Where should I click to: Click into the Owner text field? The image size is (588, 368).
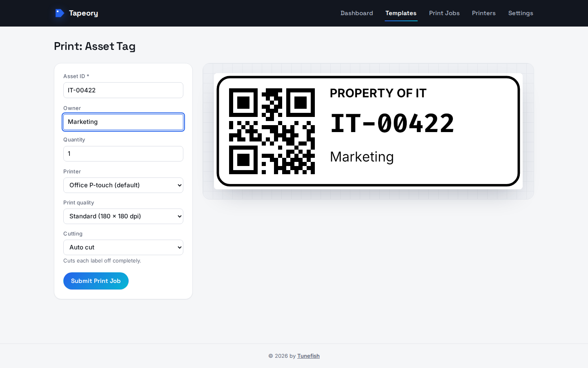coord(123,122)
